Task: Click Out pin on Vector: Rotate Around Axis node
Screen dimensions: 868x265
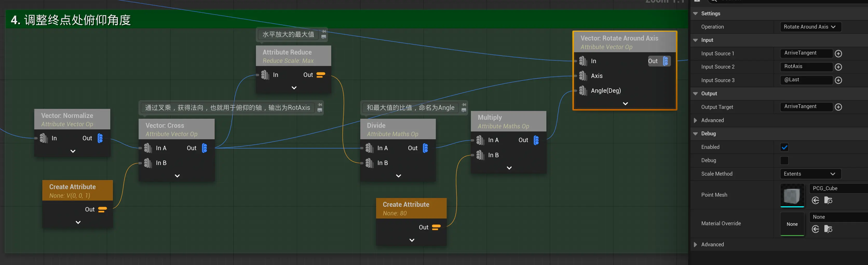Action: pos(666,61)
